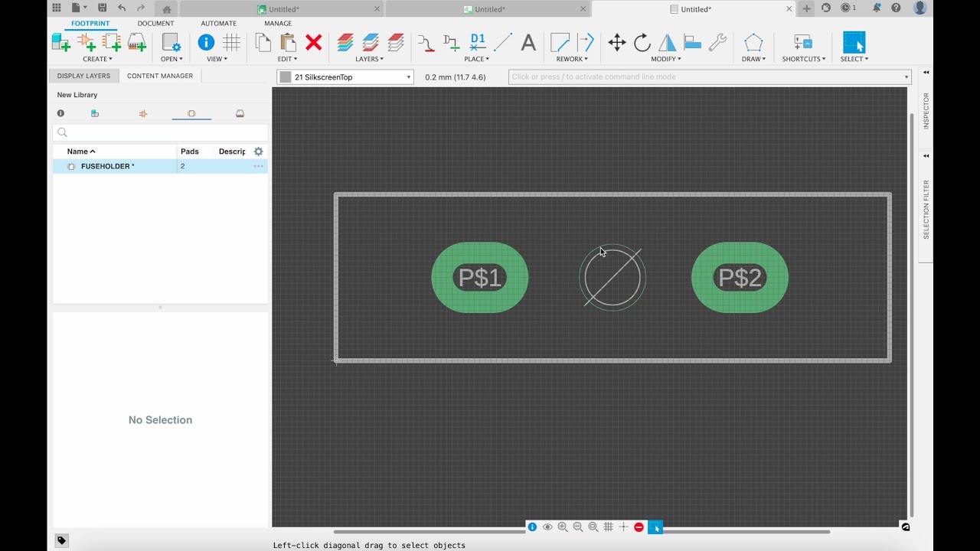The height and width of the screenshot is (551, 980).
Task: Select the D1 name placement tool
Action: [x=478, y=43]
